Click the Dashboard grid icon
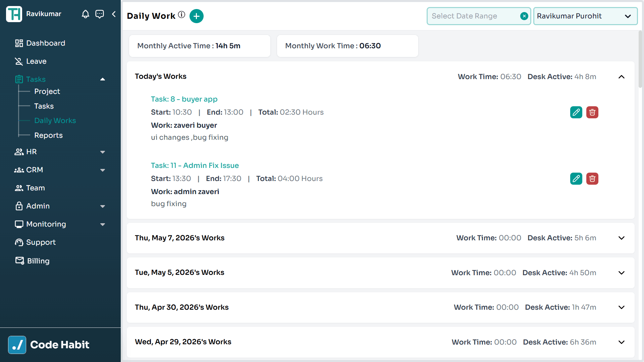 pyautogui.click(x=19, y=43)
